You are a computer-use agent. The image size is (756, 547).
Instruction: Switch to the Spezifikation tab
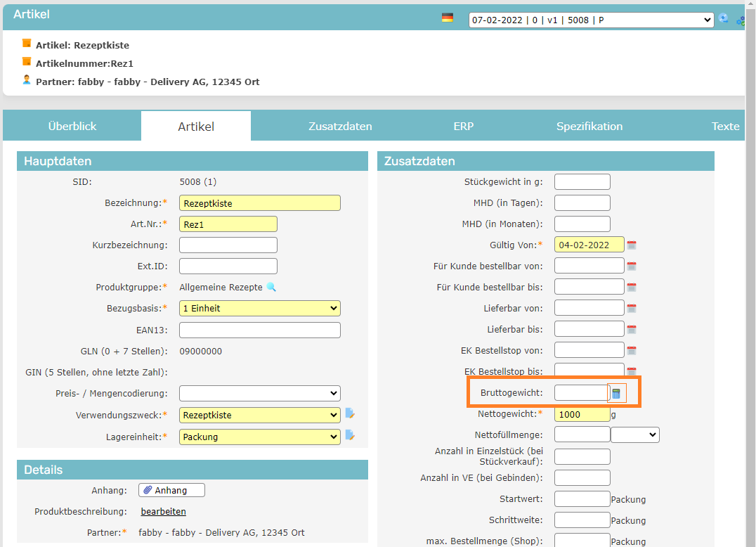pos(589,127)
